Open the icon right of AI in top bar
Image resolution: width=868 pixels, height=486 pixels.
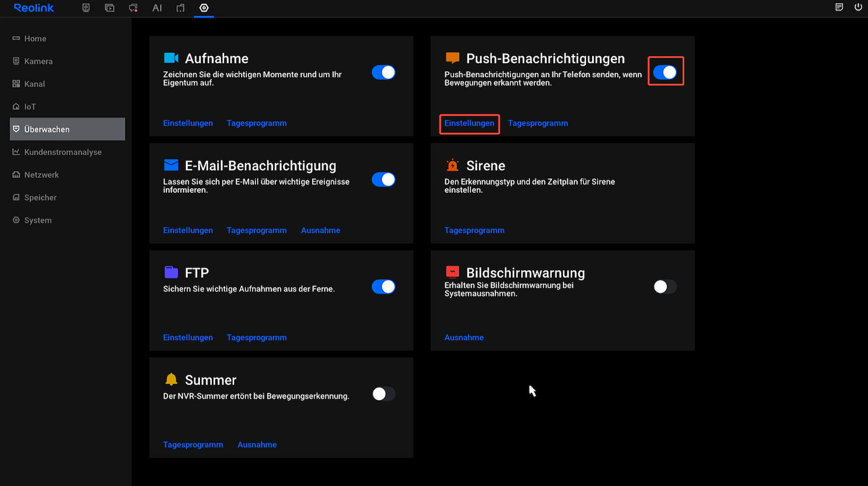(x=180, y=8)
